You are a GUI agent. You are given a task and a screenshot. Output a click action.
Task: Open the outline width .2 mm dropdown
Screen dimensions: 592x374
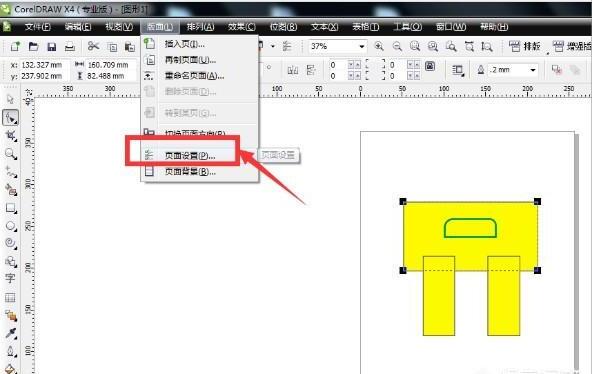[x=533, y=70]
